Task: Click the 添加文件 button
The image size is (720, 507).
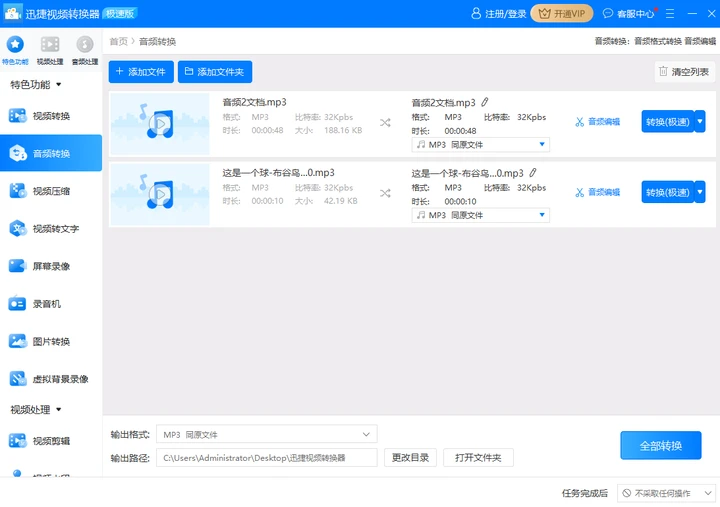Action: pos(141,72)
